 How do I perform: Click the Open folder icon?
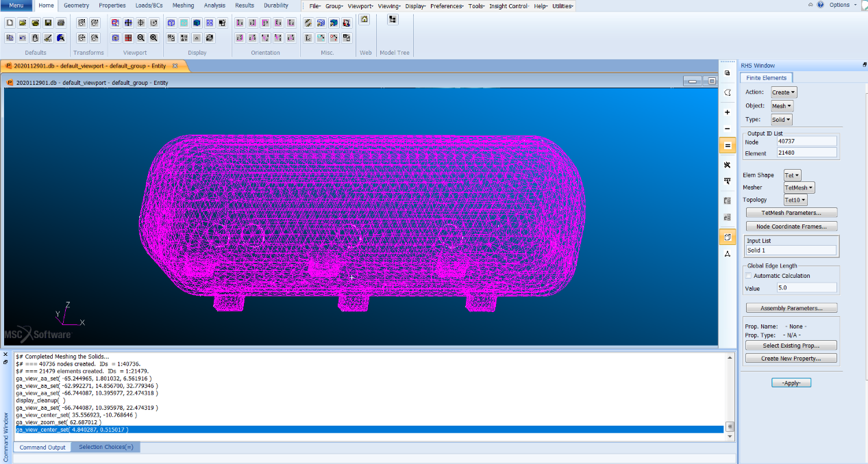point(23,23)
